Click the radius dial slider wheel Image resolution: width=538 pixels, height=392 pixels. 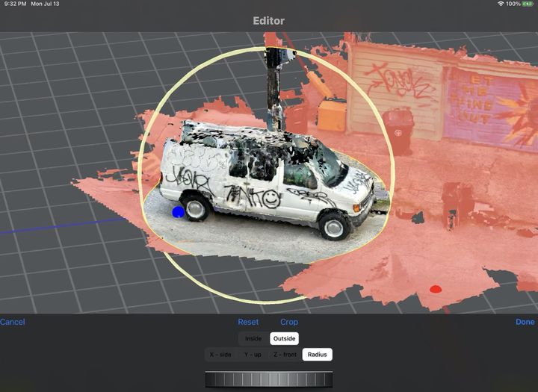point(269,379)
